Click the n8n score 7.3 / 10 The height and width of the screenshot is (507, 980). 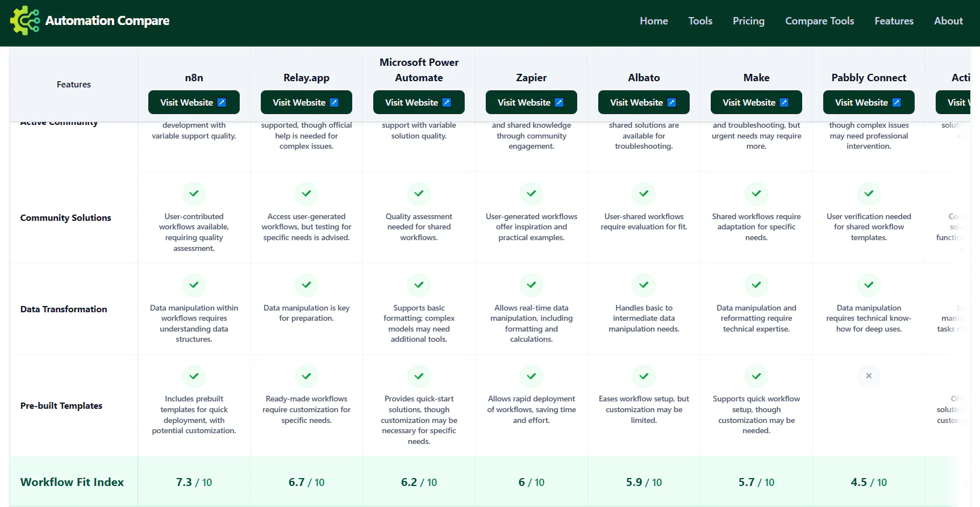[194, 482]
